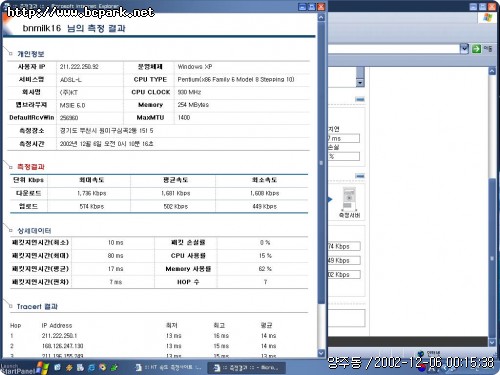Click the ms delay value field

pyautogui.click(x=344, y=138)
